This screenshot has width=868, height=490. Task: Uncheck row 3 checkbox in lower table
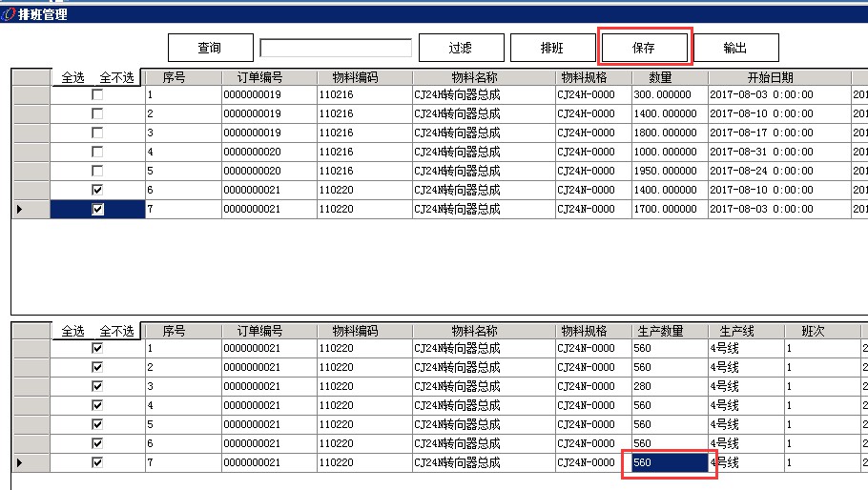[x=97, y=386]
